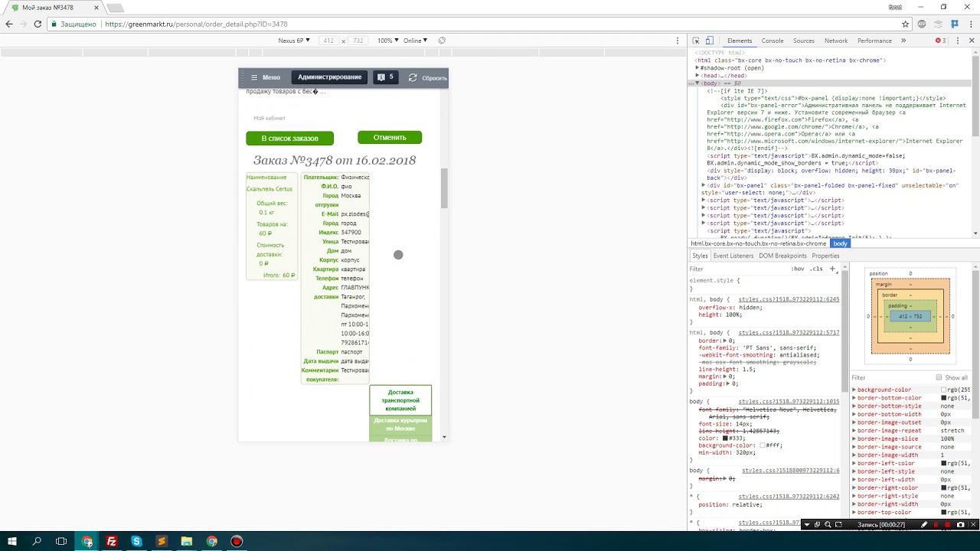Open the DOM Breakpoints tab
The image size is (980, 551).
click(782, 256)
